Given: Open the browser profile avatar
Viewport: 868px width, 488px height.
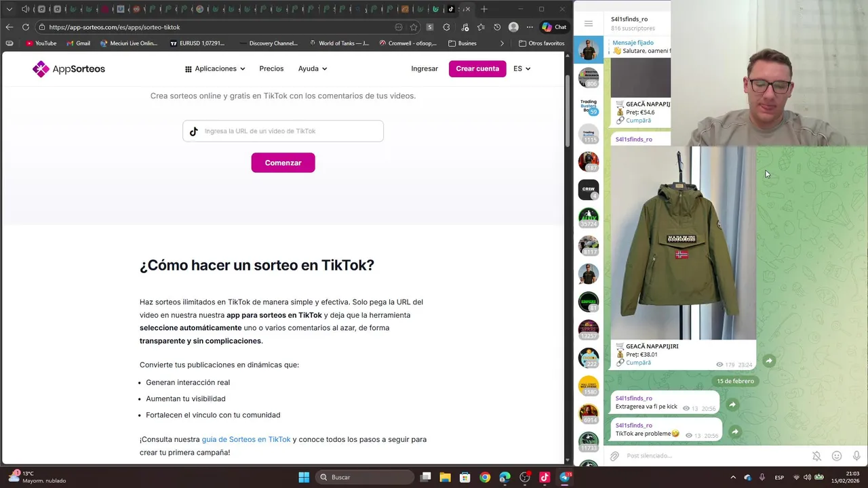Looking at the screenshot, I should [513, 27].
